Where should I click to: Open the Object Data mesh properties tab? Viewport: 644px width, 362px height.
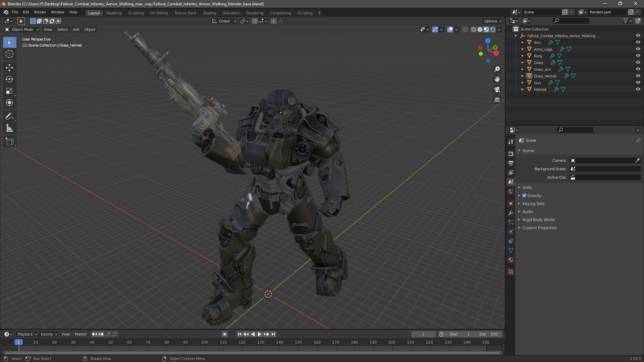click(x=511, y=250)
